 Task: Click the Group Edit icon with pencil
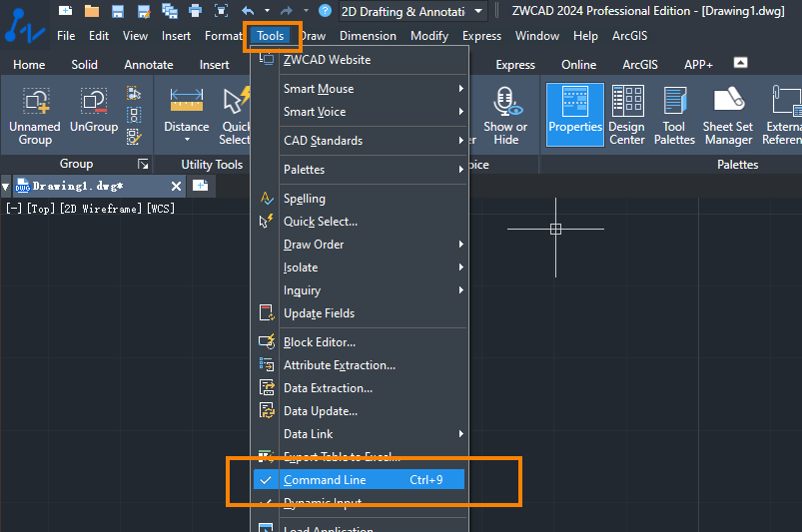pos(134,137)
